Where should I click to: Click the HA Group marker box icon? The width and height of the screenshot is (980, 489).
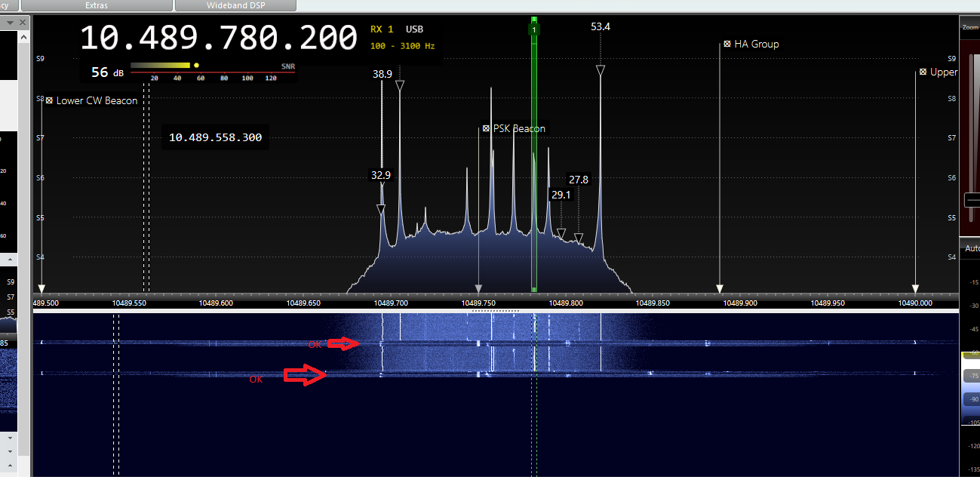[727, 44]
